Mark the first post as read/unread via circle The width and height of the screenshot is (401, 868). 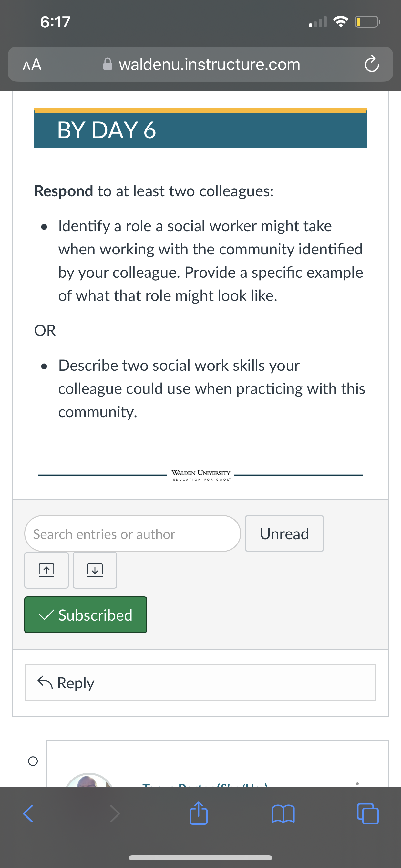pos(33,761)
